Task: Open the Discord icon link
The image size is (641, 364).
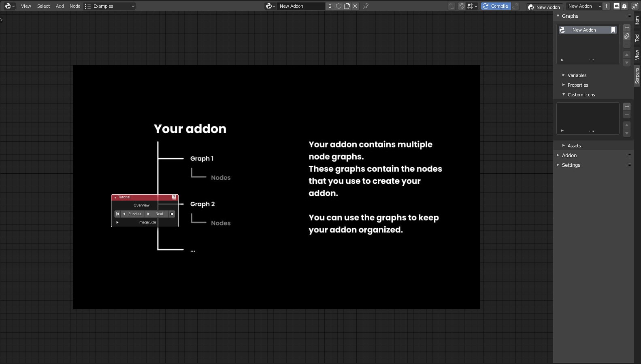Action: (617, 6)
